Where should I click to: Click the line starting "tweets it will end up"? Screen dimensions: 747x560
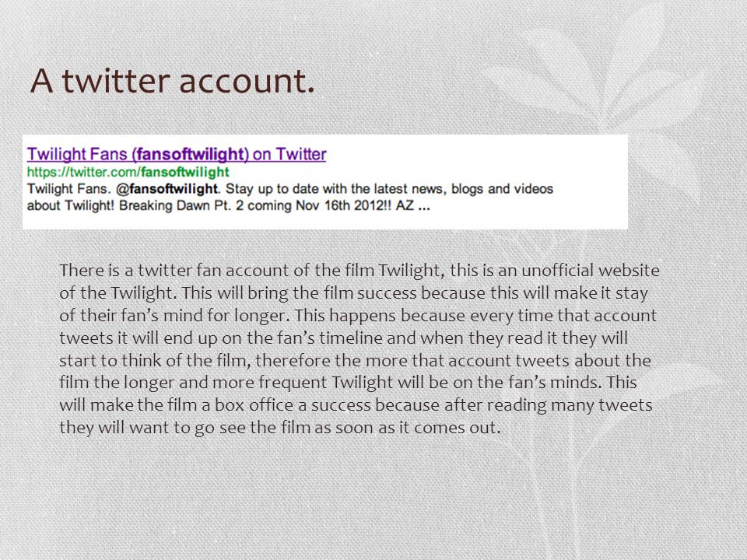point(343,338)
